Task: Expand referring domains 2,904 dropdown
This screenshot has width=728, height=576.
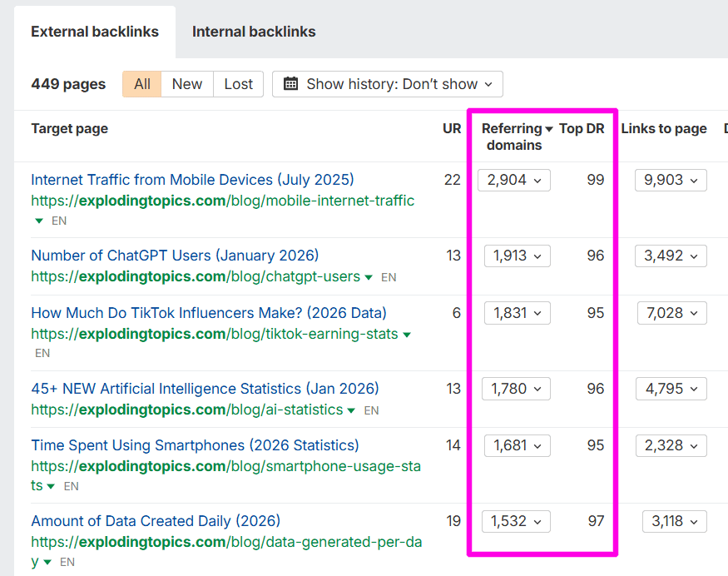Action: click(514, 181)
